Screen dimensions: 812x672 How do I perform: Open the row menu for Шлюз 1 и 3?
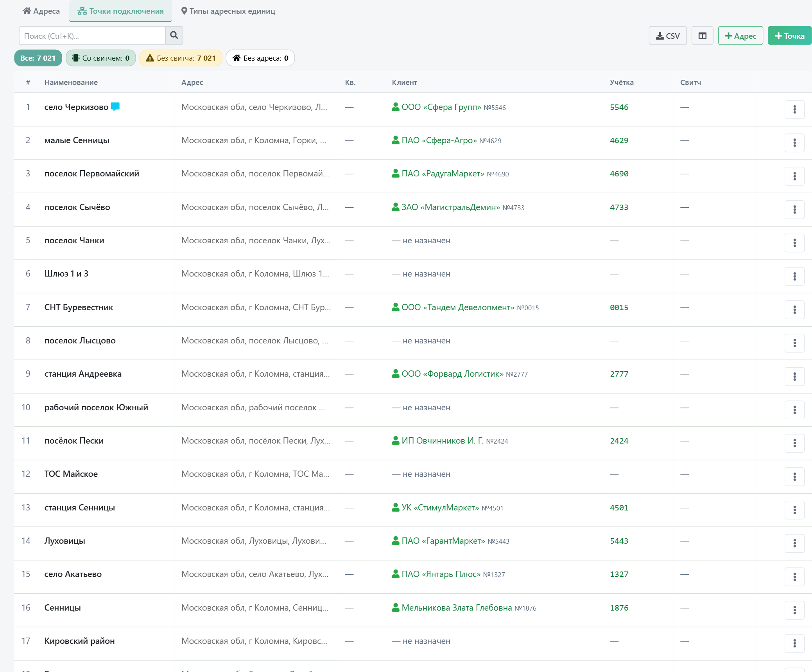pyautogui.click(x=794, y=277)
